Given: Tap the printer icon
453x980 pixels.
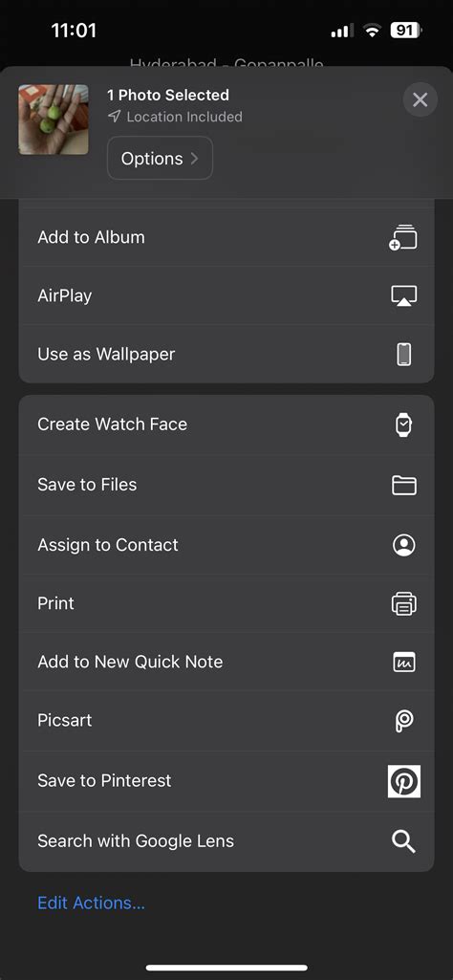Looking at the screenshot, I should point(404,603).
